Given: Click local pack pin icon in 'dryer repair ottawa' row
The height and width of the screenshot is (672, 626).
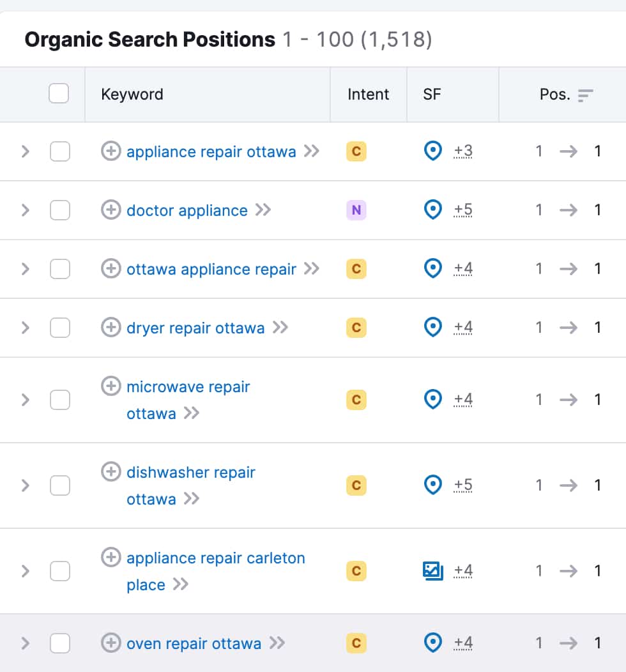Looking at the screenshot, I should point(432,327).
